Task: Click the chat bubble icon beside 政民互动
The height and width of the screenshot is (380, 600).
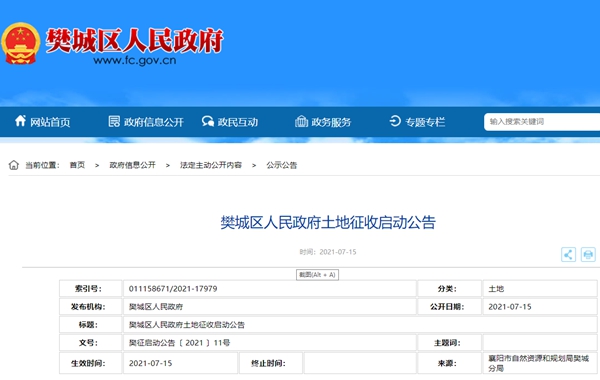Action: click(x=208, y=121)
